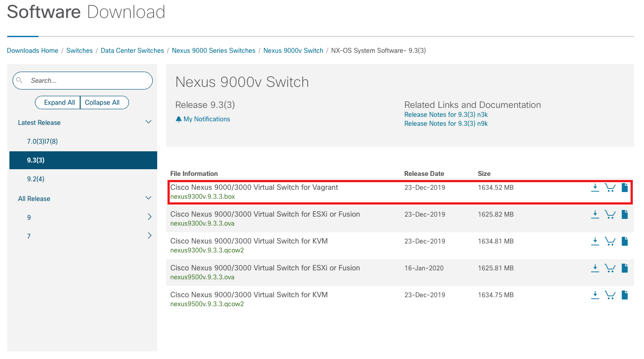Open file details for nexus9300v.9.3.3.qcow2
The height and width of the screenshot is (359, 644).
(625, 242)
